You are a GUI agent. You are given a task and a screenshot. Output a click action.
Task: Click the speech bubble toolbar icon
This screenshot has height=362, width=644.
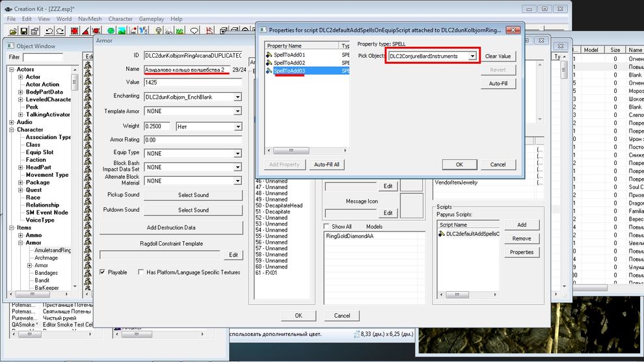[194, 31]
